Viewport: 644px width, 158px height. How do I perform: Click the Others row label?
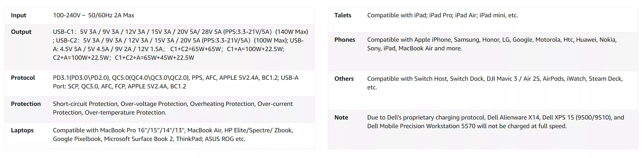click(344, 79)
